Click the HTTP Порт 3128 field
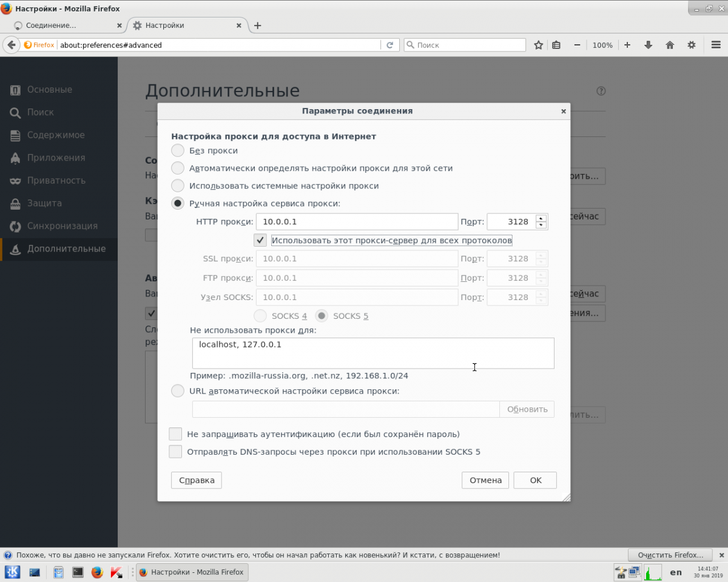728x582 pixels. click(x=512, y=222)
